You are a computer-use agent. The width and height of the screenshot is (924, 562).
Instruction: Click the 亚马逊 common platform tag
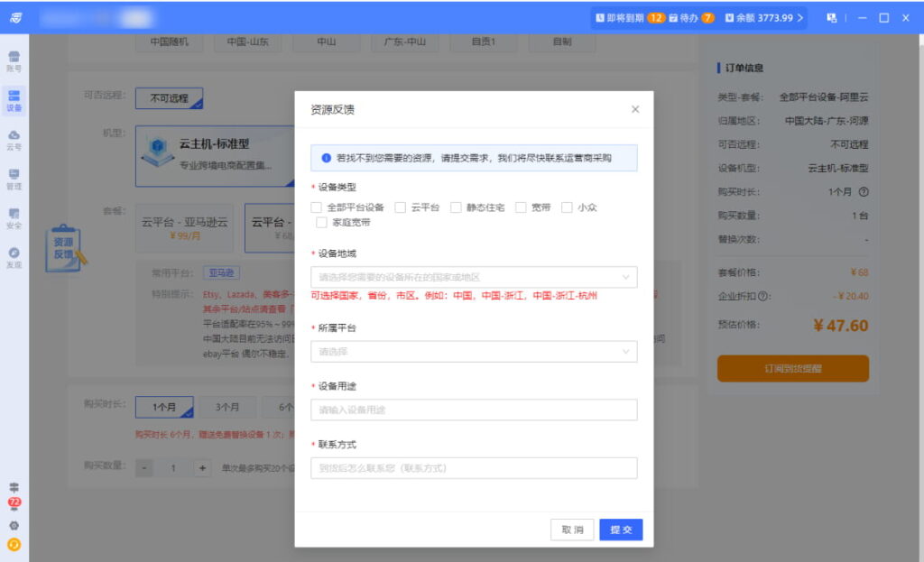[x=222, y=272]
